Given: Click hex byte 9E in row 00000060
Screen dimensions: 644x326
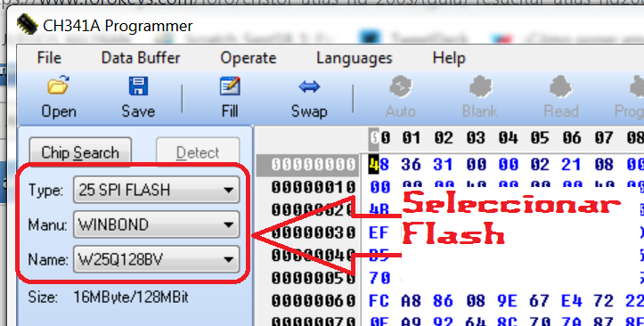Looking at the screenshot, I should 507,301.
